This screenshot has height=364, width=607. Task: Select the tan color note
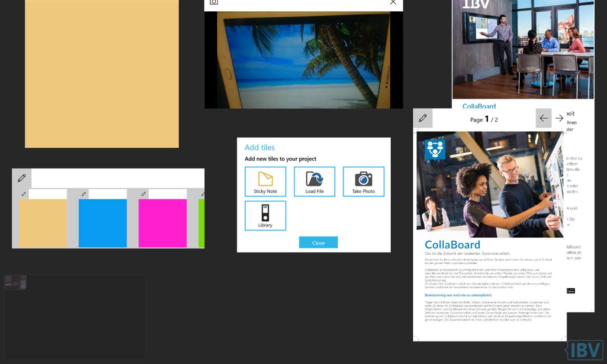click(x=43, y=223)
